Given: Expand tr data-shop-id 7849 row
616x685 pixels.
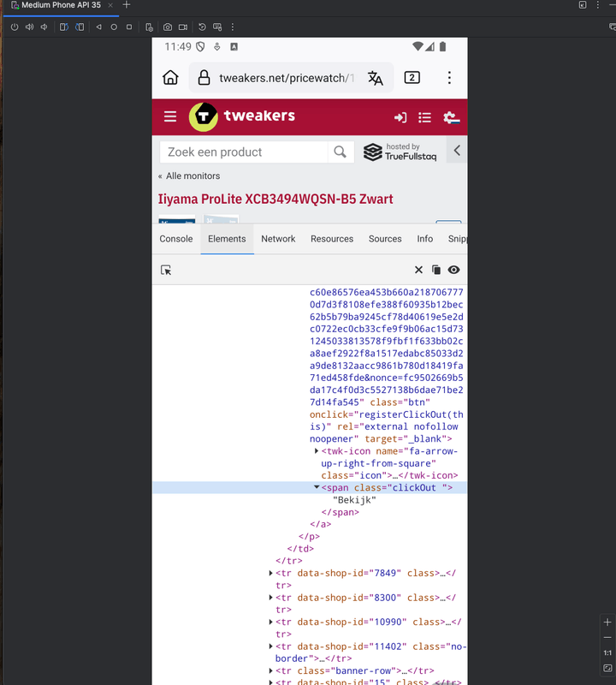Looking at the screenshot, I should [x=270, y=573].
